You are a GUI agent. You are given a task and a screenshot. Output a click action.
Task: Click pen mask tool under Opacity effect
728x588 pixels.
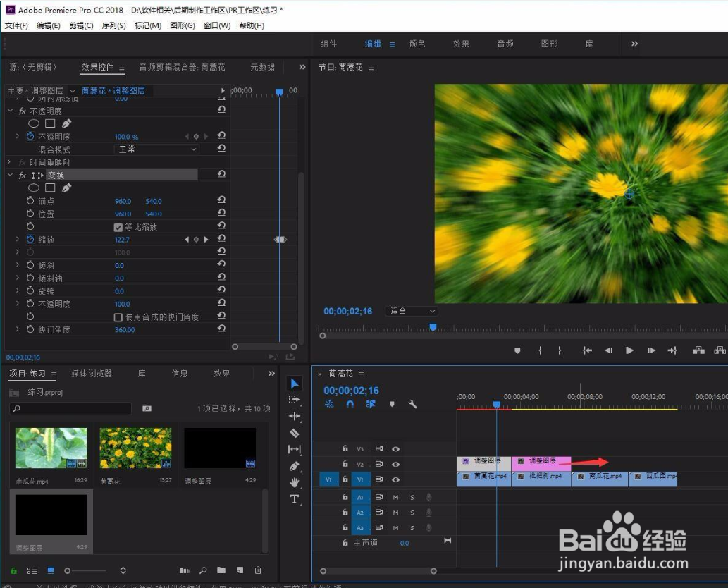pyautogui.click(x=66, y=123)
